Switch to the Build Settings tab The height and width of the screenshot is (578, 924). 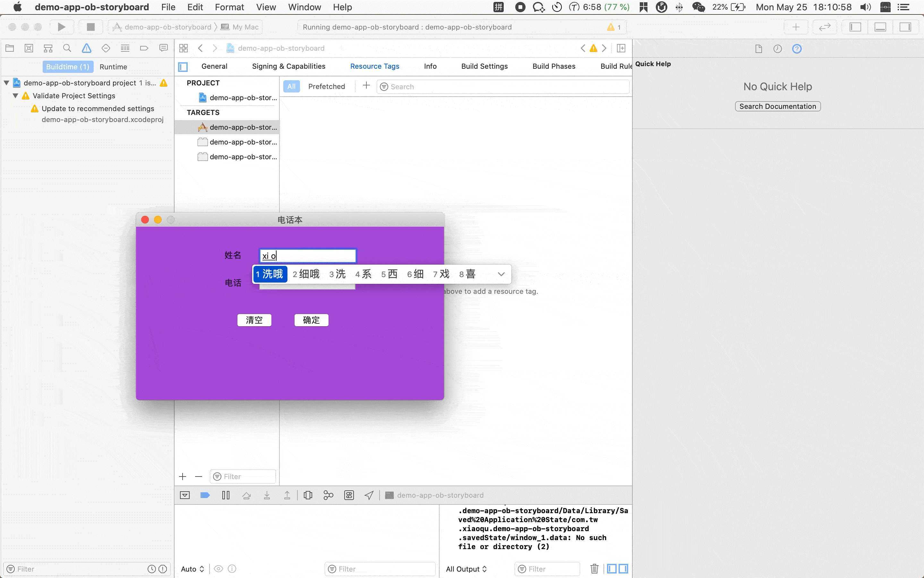(484, 66)
